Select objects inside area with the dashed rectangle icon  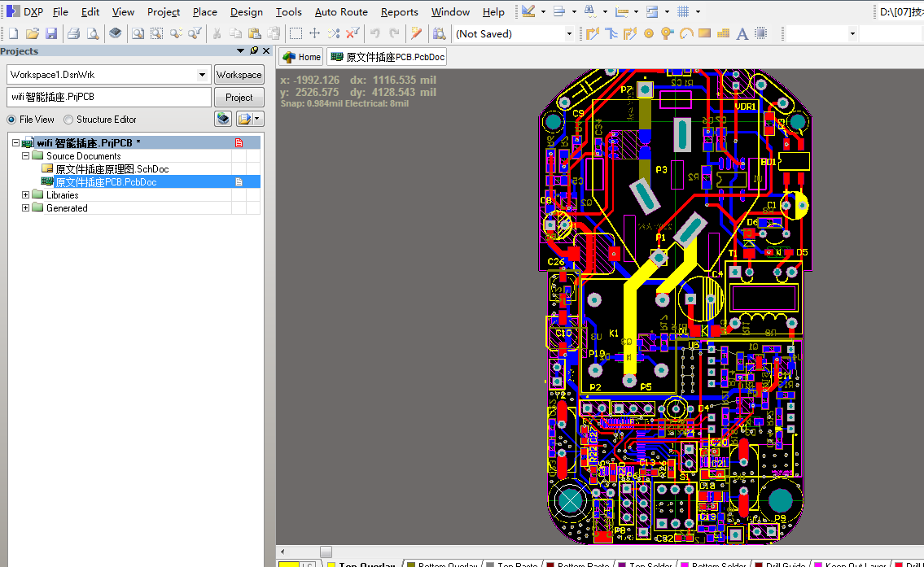click(296, 34)
